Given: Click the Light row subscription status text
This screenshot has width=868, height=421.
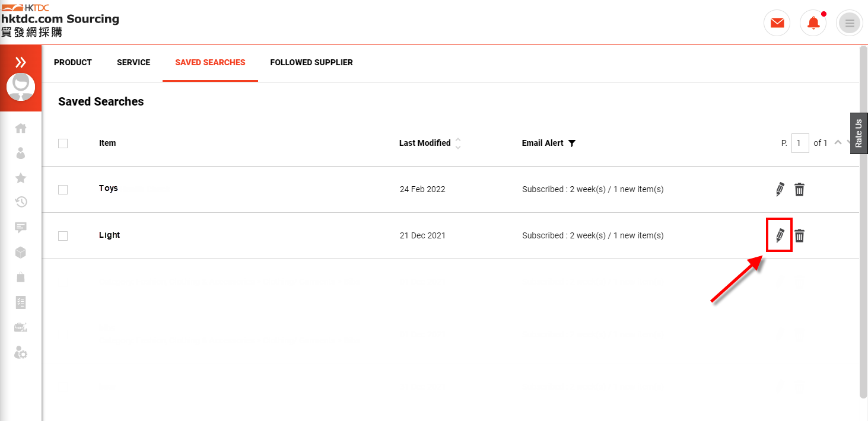Looking at the screenshot, I should [593, 235].
